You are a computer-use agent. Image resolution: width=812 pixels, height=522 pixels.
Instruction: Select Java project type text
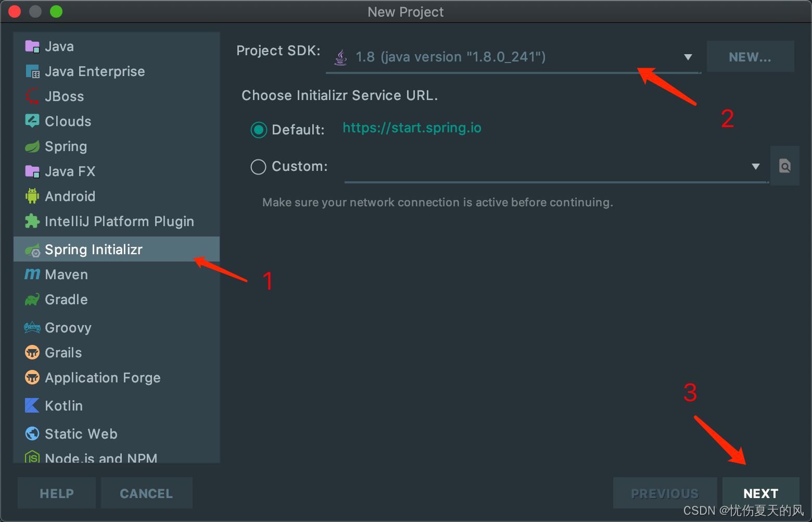pyautogui.click(x=59, y=46)
